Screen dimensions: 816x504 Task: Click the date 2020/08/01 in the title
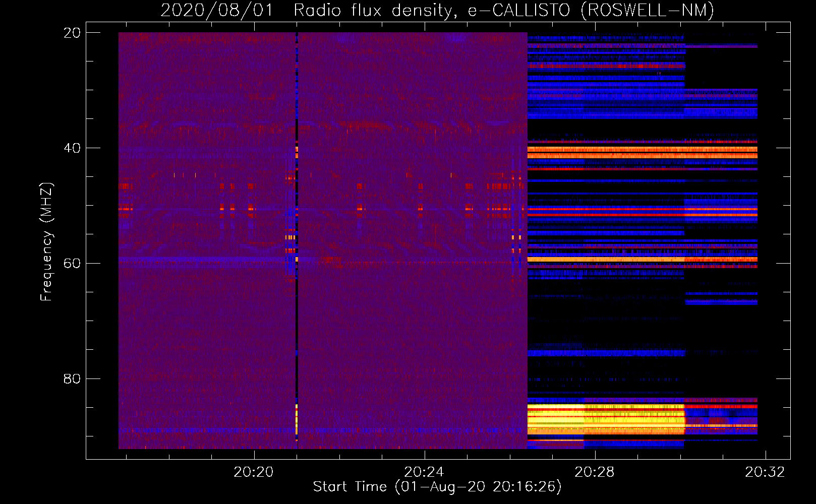click(217, 10)
